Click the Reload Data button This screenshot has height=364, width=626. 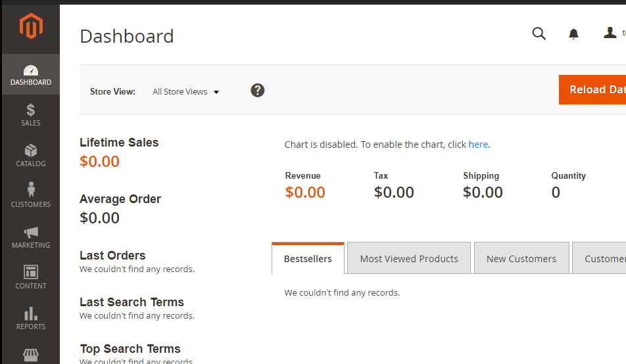(x=593, y=90)
